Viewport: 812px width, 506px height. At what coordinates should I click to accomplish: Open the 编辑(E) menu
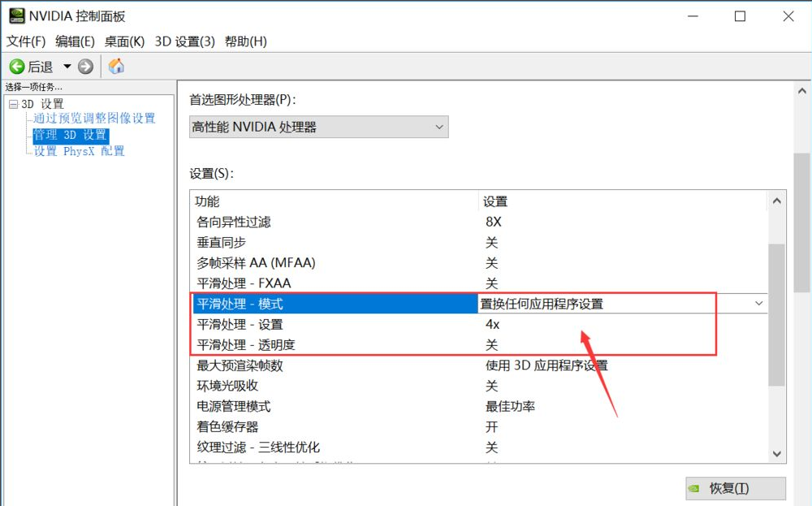click(75, 41)
